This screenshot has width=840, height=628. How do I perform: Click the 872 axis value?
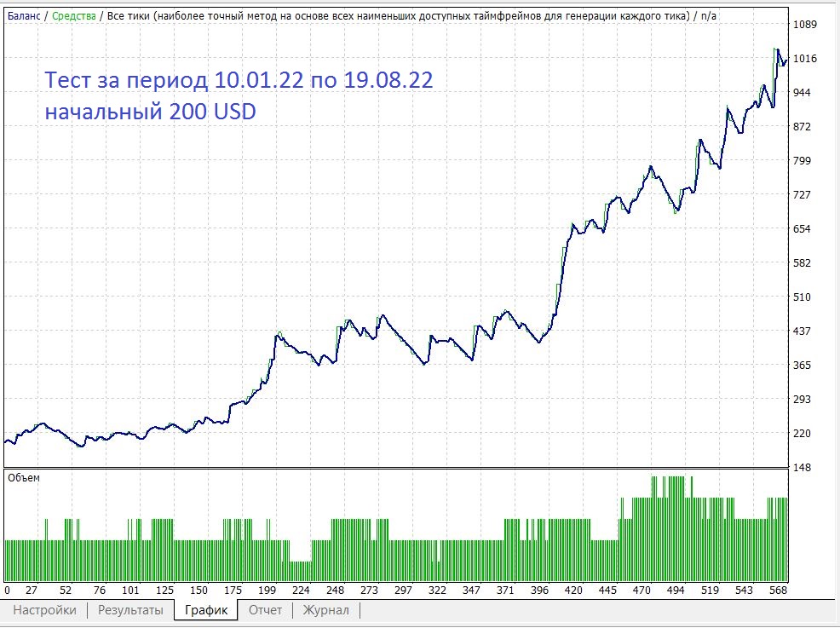tap(802, 126)
